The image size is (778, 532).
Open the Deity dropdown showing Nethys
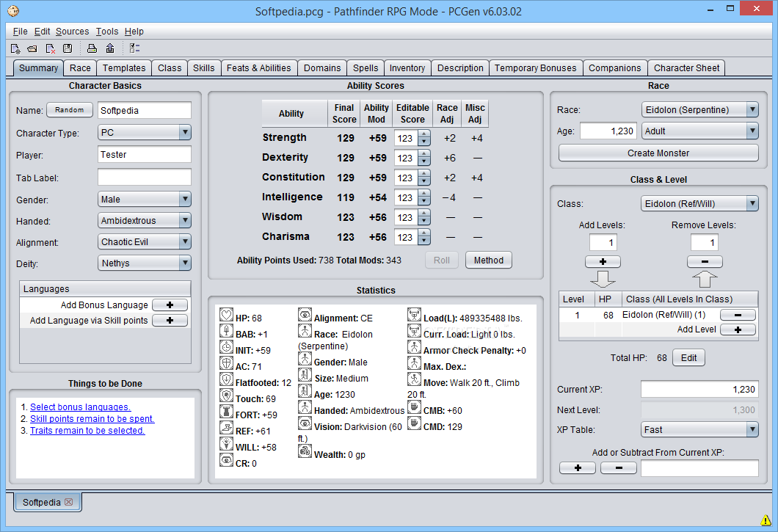[145, 263]
